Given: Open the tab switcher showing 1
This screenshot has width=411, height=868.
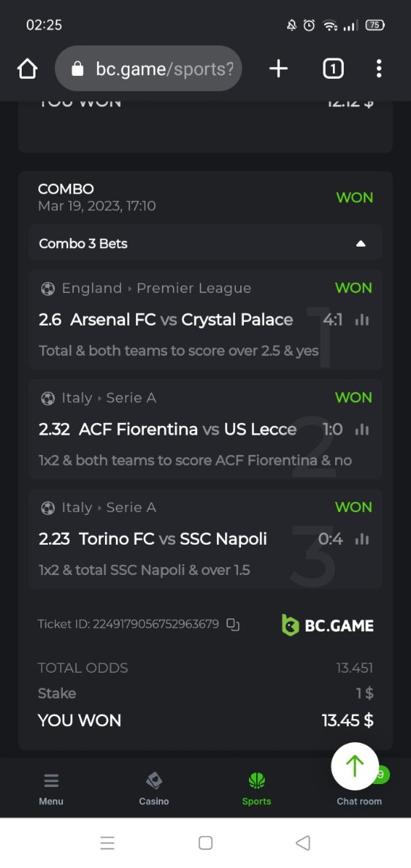Looking at the screenshot, I should (x=332, y=69).
